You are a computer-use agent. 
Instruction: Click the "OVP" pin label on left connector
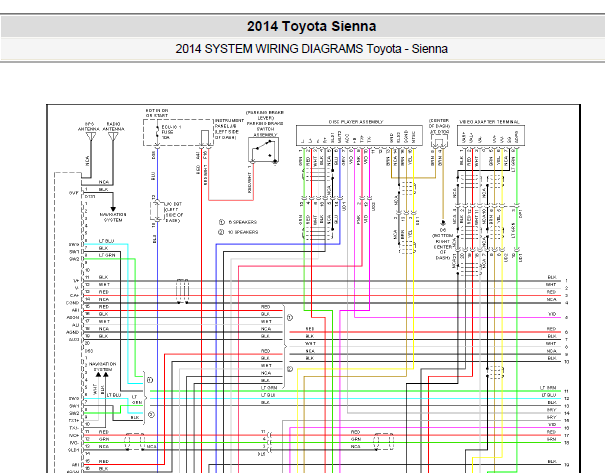74,193
